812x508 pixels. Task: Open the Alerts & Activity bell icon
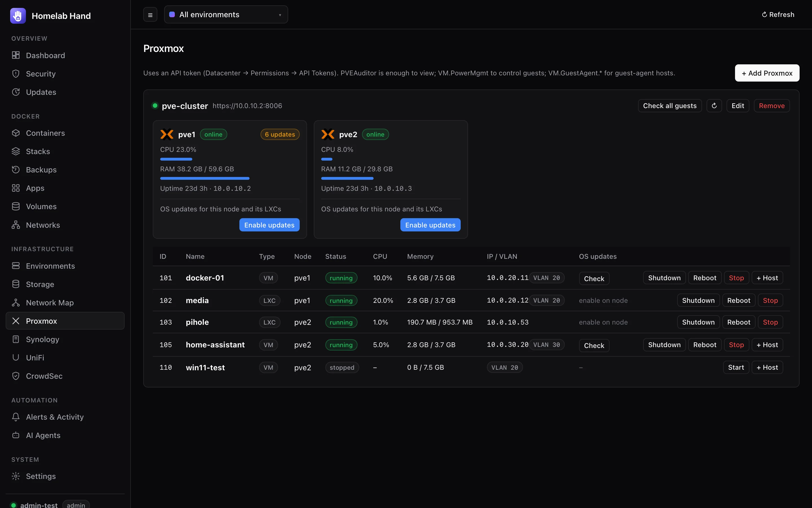[16, 417]
